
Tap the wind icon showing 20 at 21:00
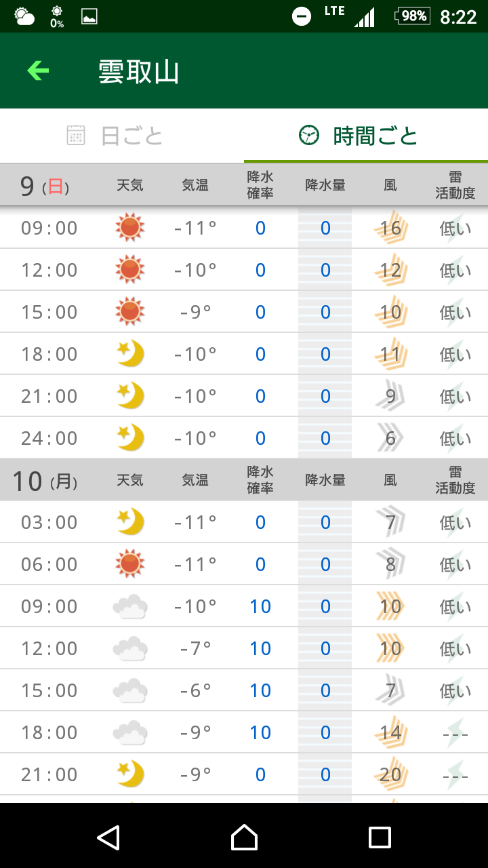[390, 774]
